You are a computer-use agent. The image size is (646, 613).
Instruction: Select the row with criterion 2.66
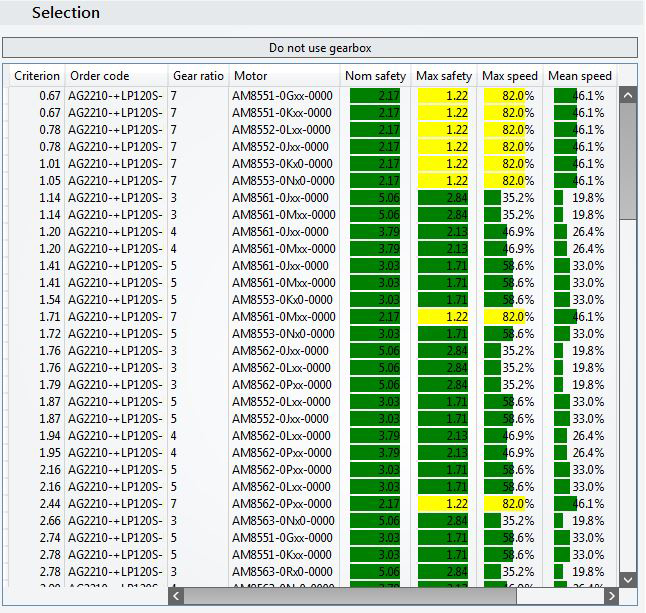(313, 520)
